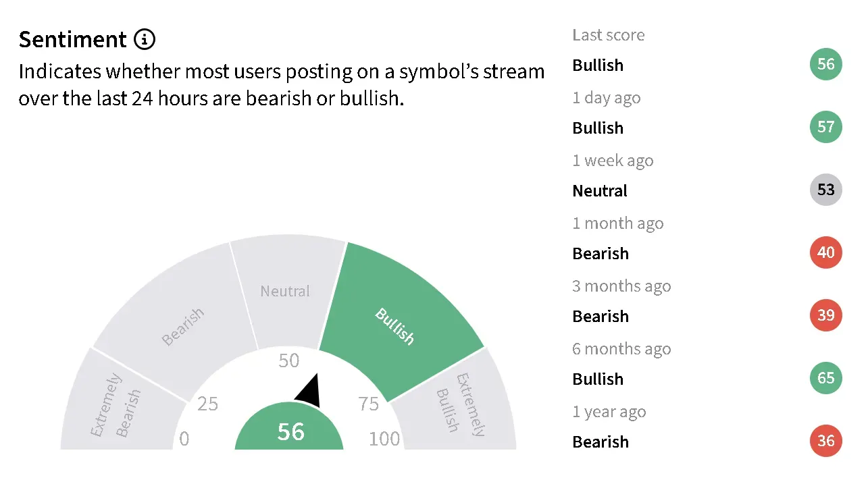The image size is (868, 484).
Task: Click the red 40 score badge
Action: 825,252
